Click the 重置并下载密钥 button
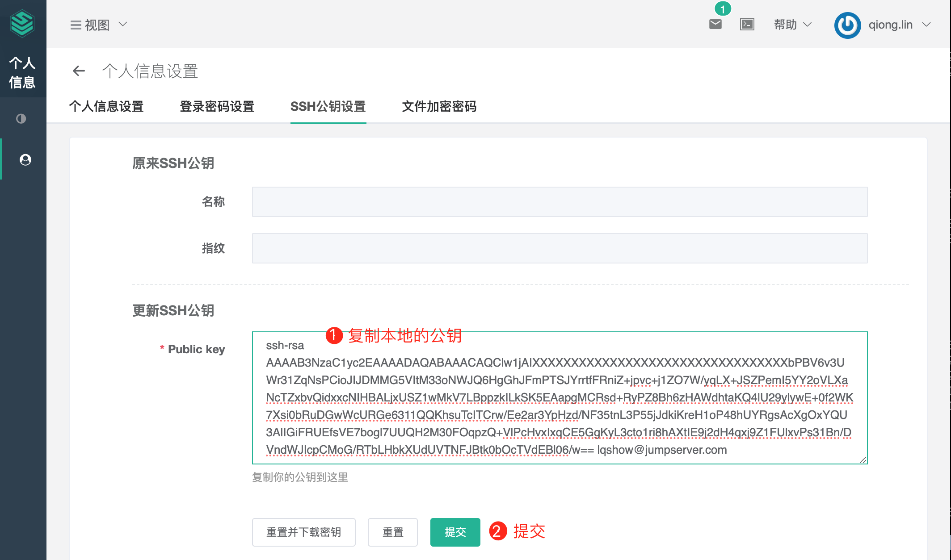951x560 pixels. 304,532
